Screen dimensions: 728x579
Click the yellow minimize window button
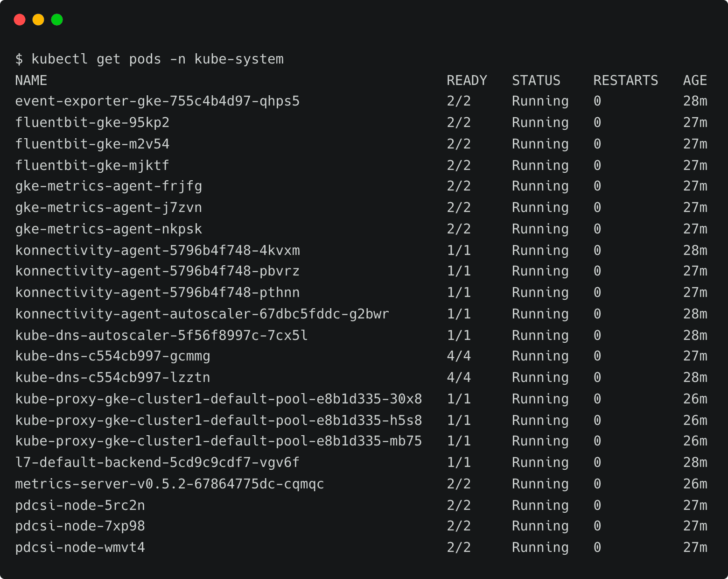(x=38, y=20)
